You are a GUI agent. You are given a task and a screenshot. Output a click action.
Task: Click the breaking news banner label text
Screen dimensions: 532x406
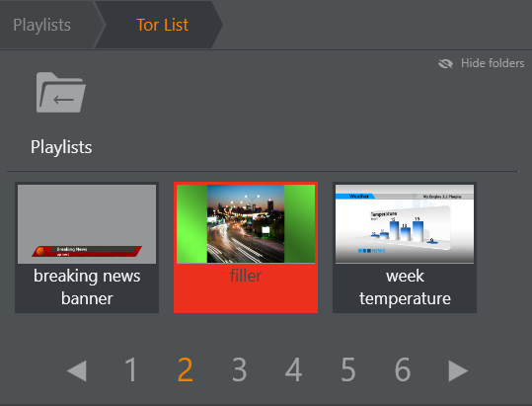(x=87, y=287)
